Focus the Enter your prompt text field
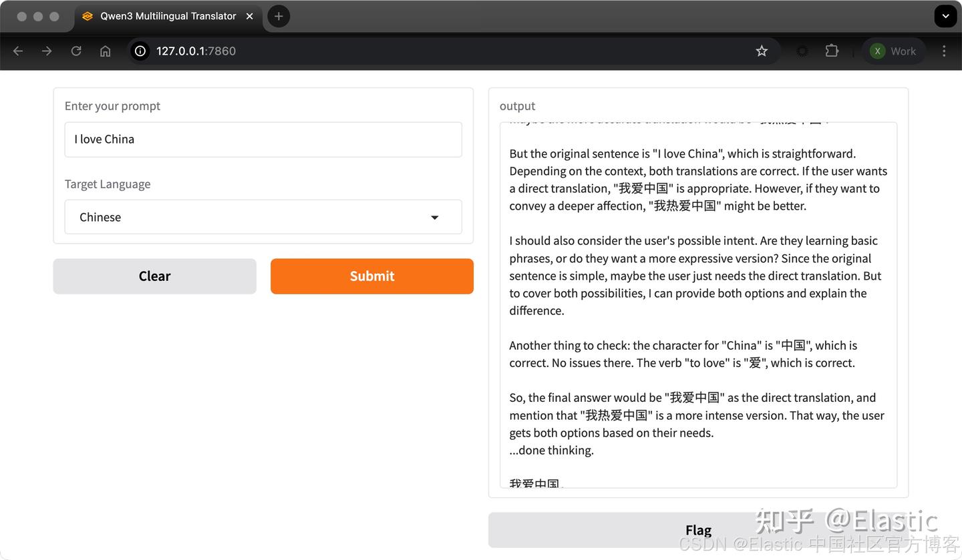This screenshot has width=962, height=560. click(263, 139)
